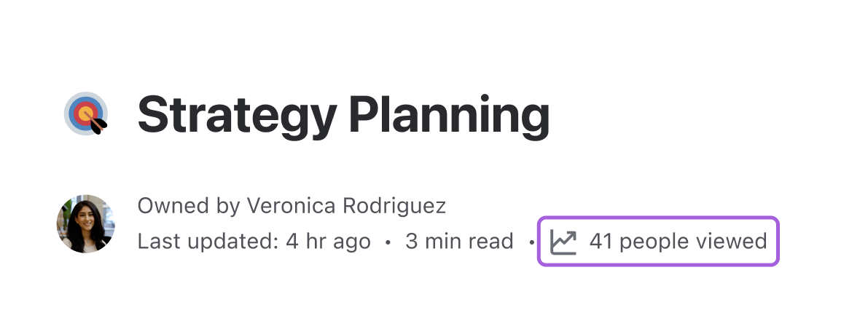This screenshot has width=868, height=318.
Task: Click the dot separator after 4 hr ago
Action: [x=388, y=242]
